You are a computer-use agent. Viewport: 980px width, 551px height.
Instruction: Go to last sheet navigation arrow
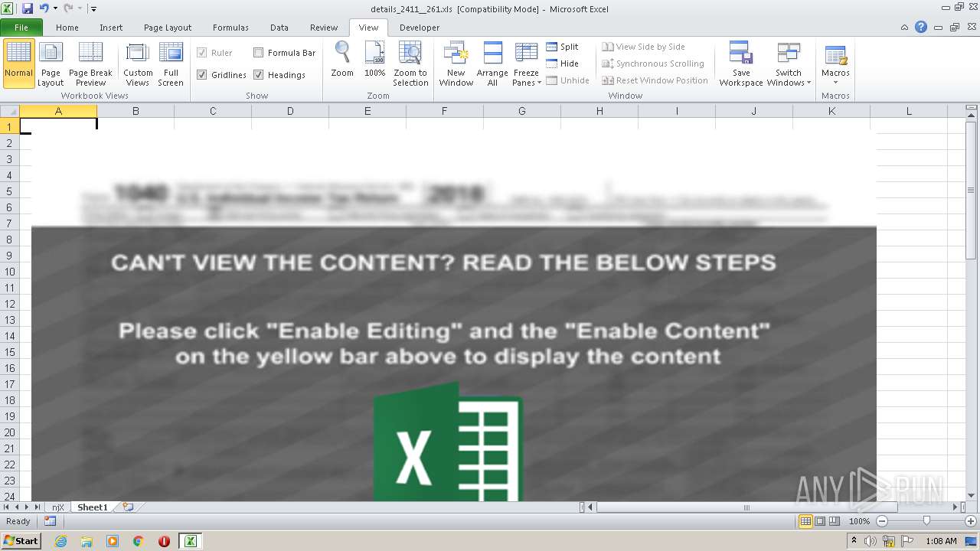38,507
